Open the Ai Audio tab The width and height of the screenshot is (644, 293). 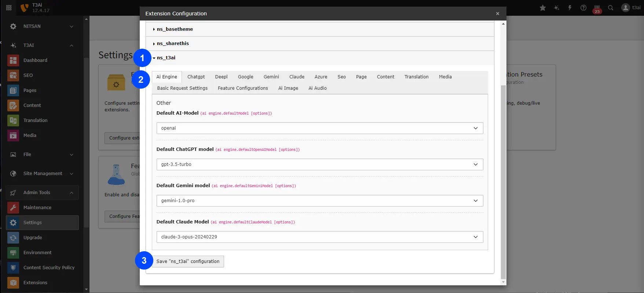318,88
